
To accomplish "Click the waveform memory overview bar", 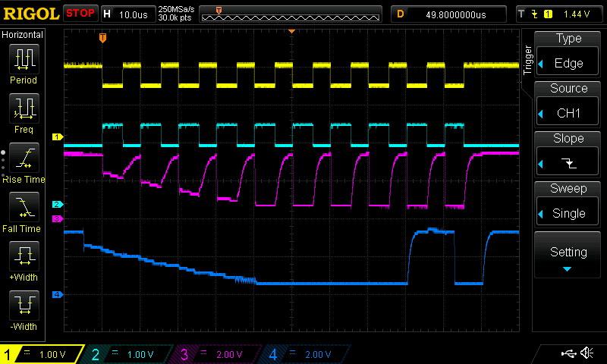I will [291, 14].
